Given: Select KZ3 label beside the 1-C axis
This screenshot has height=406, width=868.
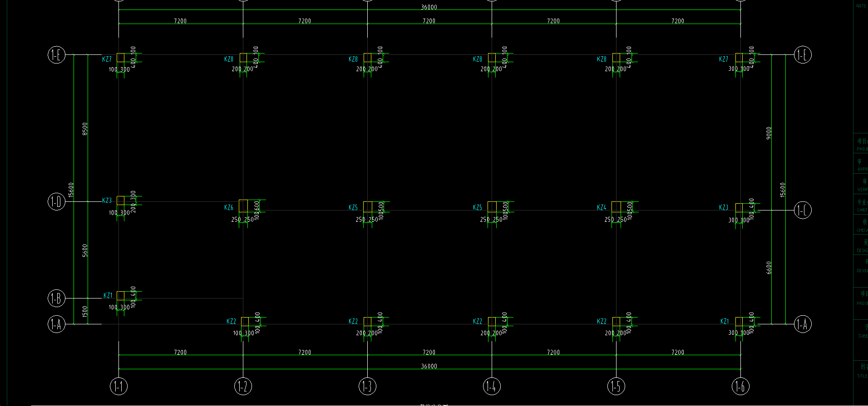Looking at the screenshot, I should click(x=724, y=207).
